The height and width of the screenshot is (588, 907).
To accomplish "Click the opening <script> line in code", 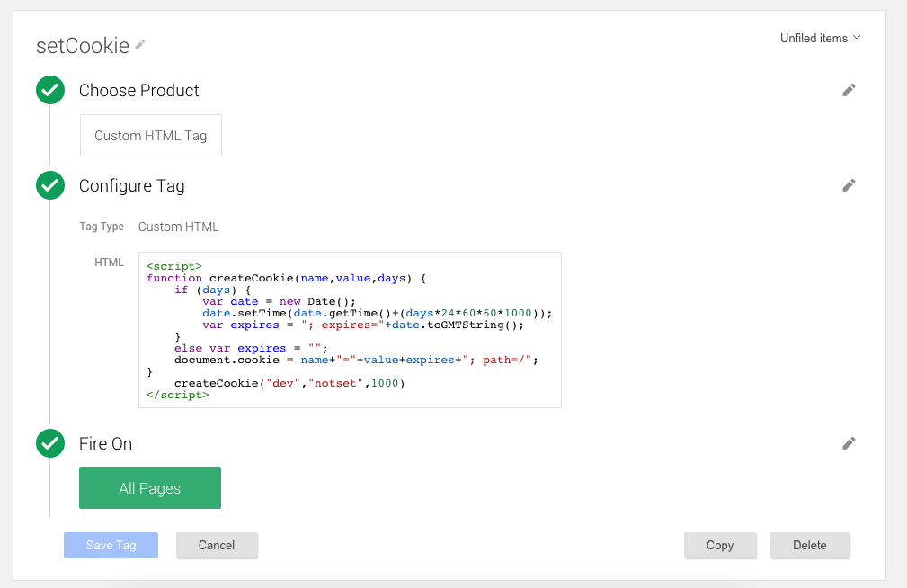I will point(174,266).
